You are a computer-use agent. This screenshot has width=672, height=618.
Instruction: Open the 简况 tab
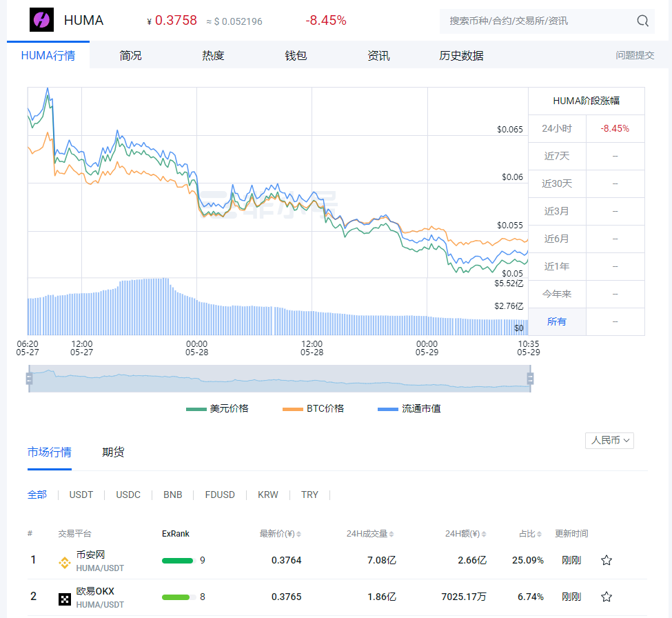(x=130, y=55)
